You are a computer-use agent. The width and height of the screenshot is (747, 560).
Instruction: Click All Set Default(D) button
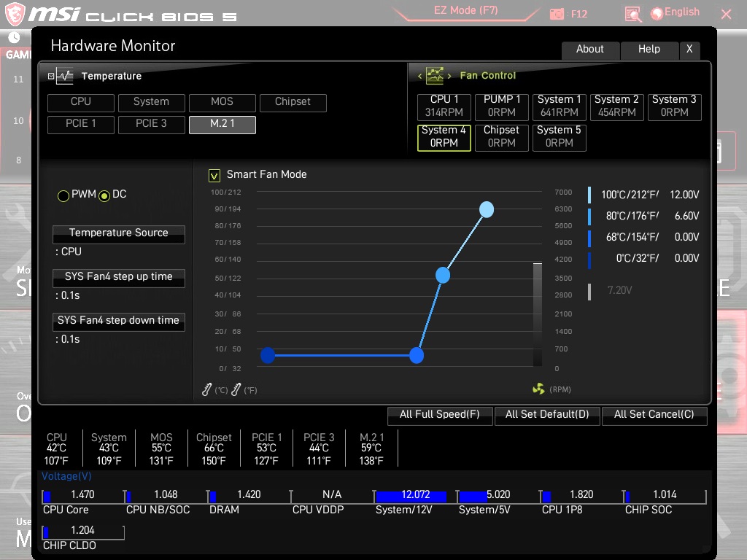[547, 415]
